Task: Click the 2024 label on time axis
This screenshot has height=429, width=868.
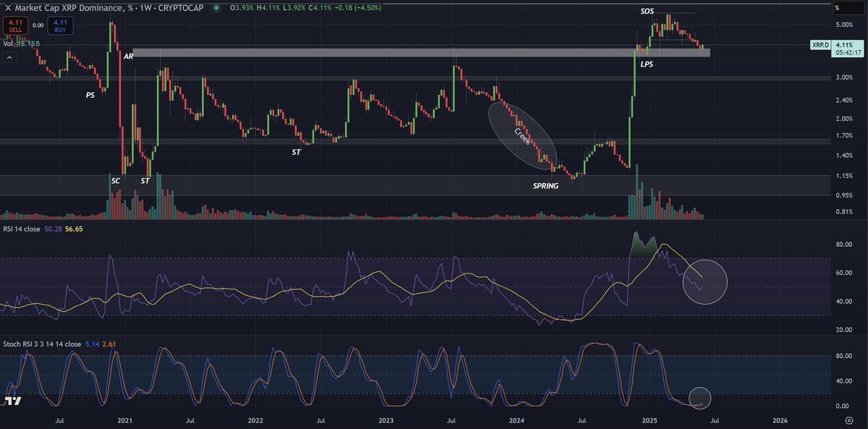Action: pos(516,420)
